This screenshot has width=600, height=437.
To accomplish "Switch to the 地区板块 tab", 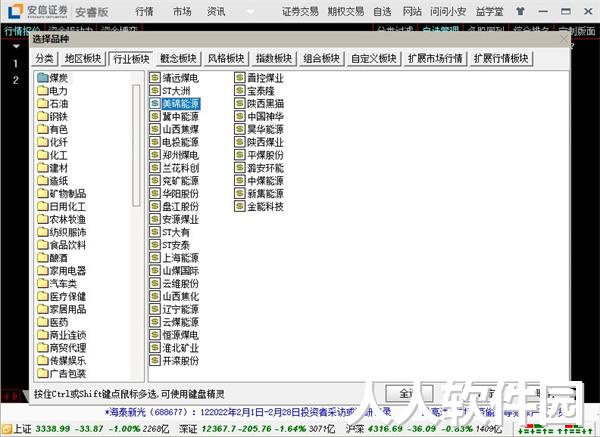I will click(83, 59).
